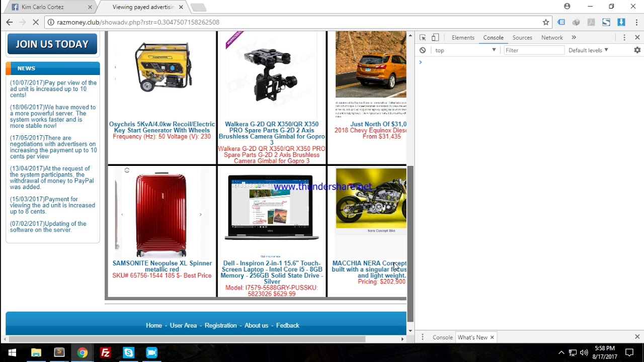Click the footer User Area link
This screenshot has height=362, width=644.
[x=183, y=325]
